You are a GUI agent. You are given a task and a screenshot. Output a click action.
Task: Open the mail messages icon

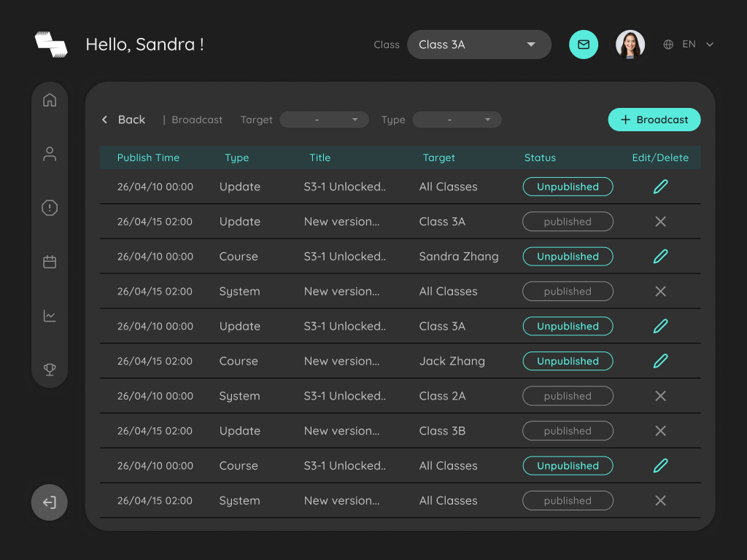[584, 44]
